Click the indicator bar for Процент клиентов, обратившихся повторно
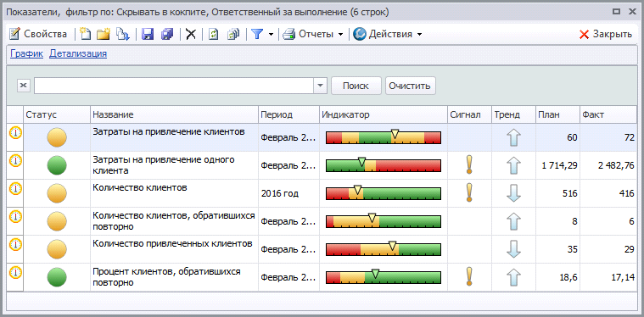This screenshot has width=644, height=317. point(384,276)
